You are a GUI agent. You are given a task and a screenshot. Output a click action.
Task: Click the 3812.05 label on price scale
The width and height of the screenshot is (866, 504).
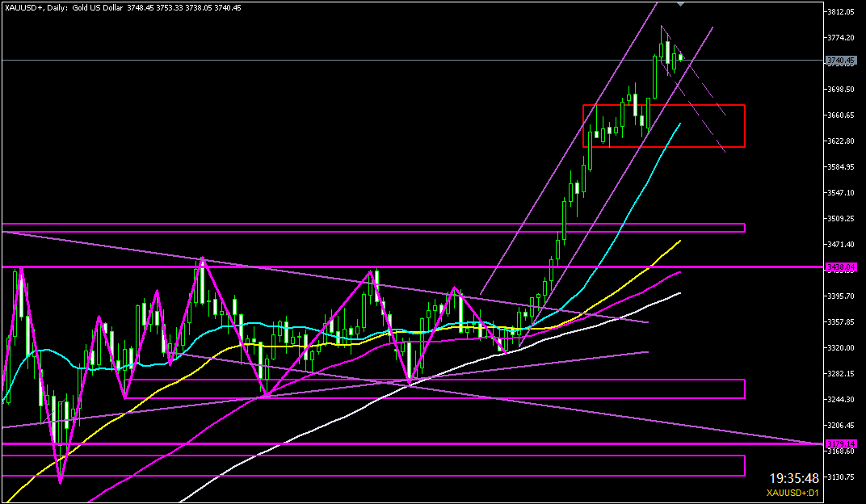point(841,12)
